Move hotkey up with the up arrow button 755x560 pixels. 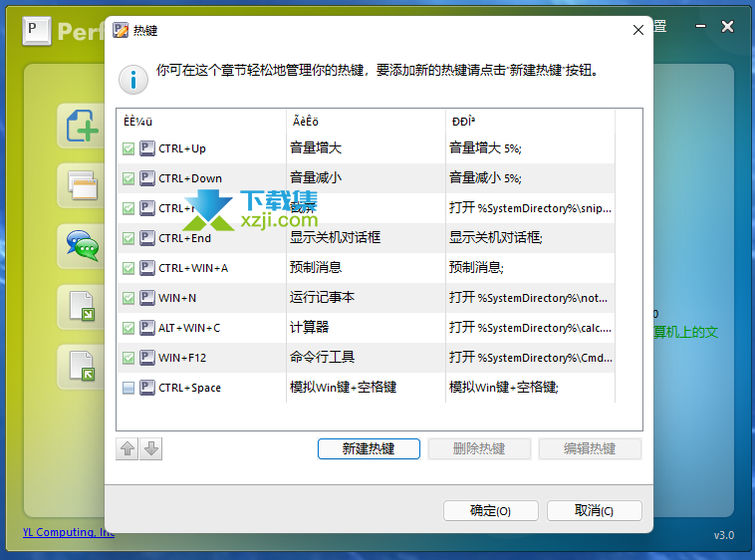pyautogui.click(x=127, y=448)
